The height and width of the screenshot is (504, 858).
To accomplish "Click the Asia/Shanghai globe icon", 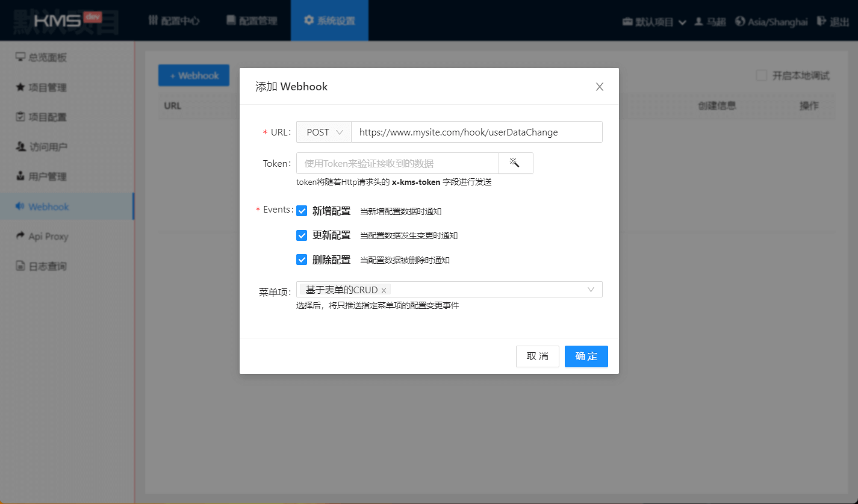I will pyautogui.click(x=740, y=21).
